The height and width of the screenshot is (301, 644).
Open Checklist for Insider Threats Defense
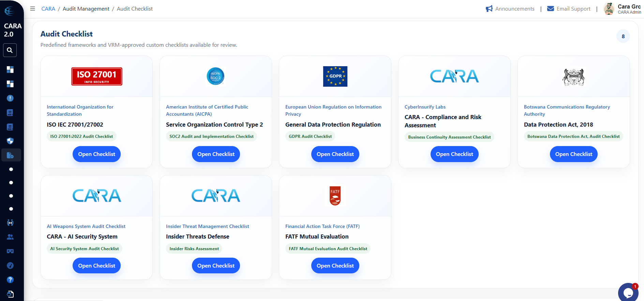pos(216,266)
